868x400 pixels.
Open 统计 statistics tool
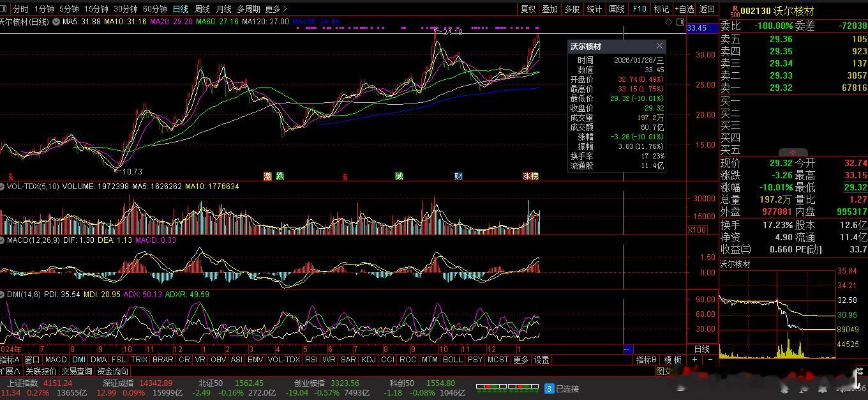[594, 9]
